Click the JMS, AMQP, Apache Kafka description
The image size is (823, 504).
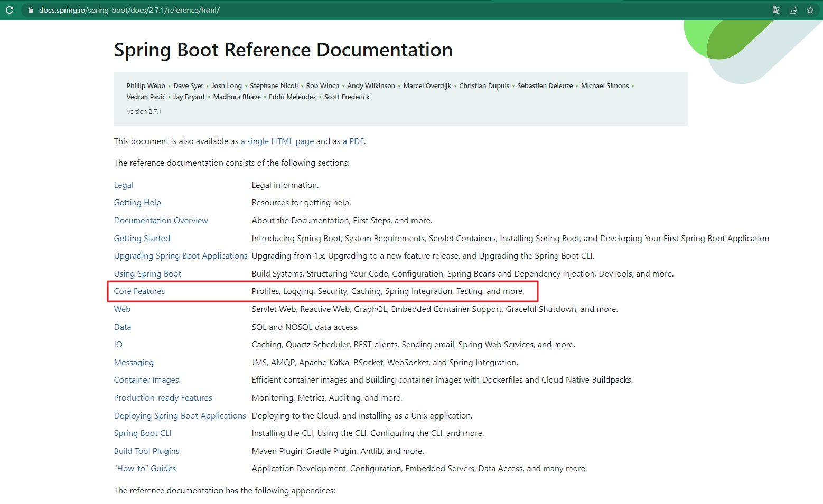[x=385, y=363]
